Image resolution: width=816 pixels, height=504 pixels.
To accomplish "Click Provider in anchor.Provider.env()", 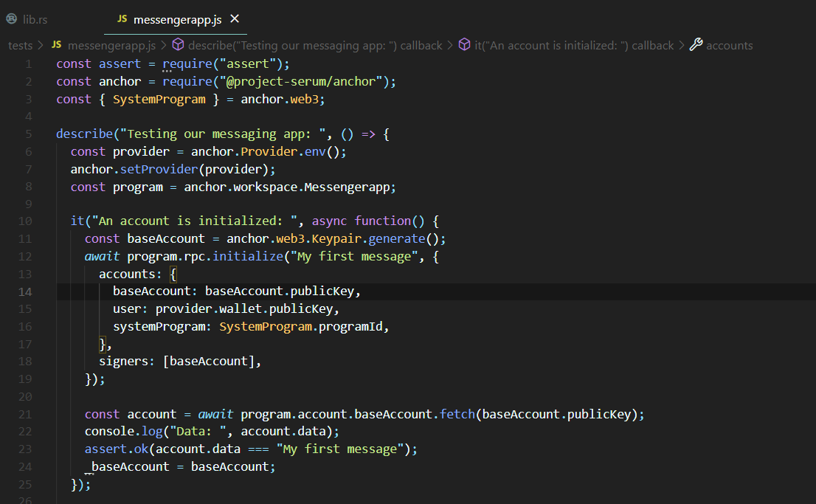I will click(269, 152).
